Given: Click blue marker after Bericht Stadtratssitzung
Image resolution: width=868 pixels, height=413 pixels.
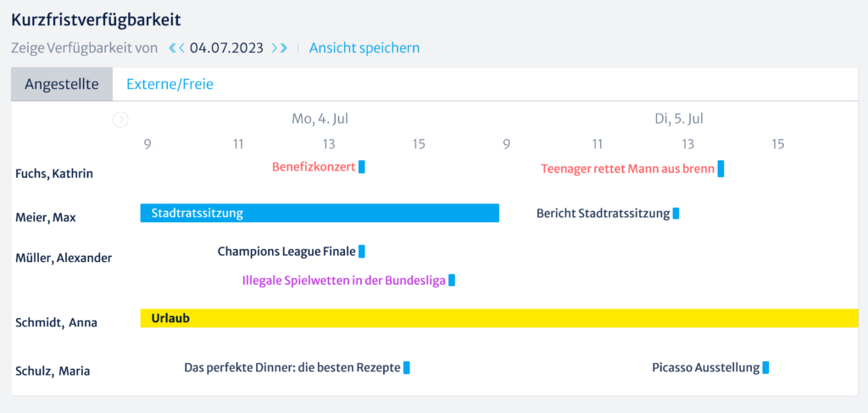Looking at the screenshot, I should point(676,213).
